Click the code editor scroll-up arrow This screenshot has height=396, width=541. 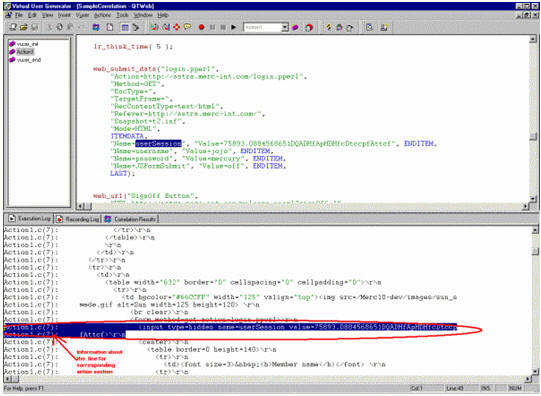(x=533, y=39)
